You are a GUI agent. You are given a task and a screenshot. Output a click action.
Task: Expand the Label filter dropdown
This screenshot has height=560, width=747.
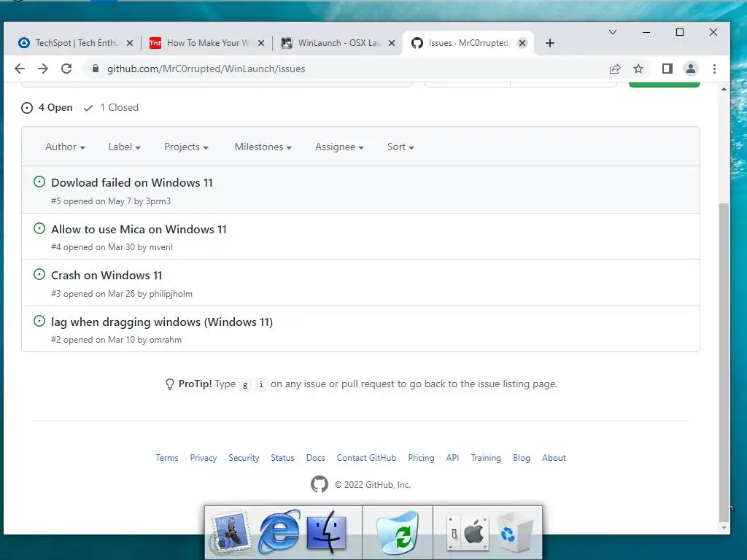tap(124, 147)
